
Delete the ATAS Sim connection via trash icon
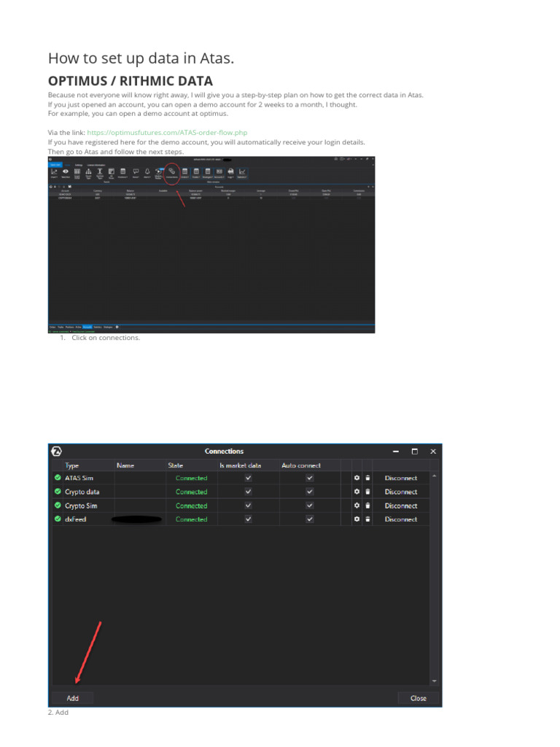click(367, 478)
